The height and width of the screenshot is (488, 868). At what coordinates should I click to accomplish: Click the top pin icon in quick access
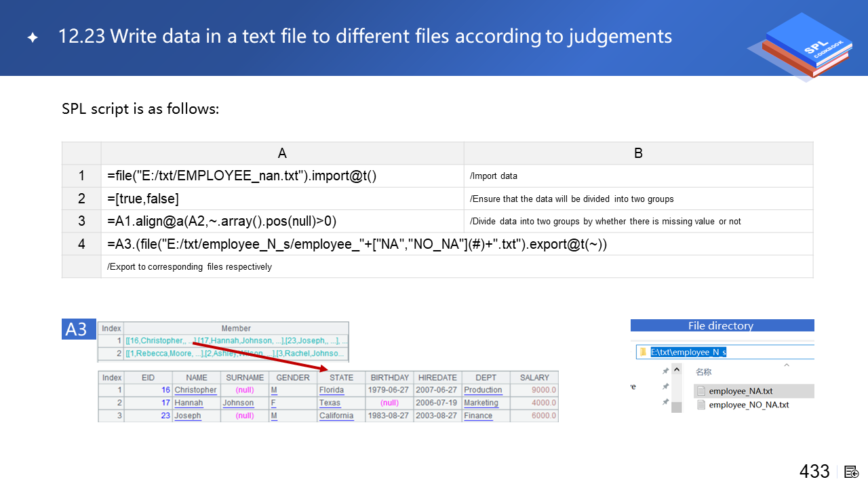(x=665, y=371)
